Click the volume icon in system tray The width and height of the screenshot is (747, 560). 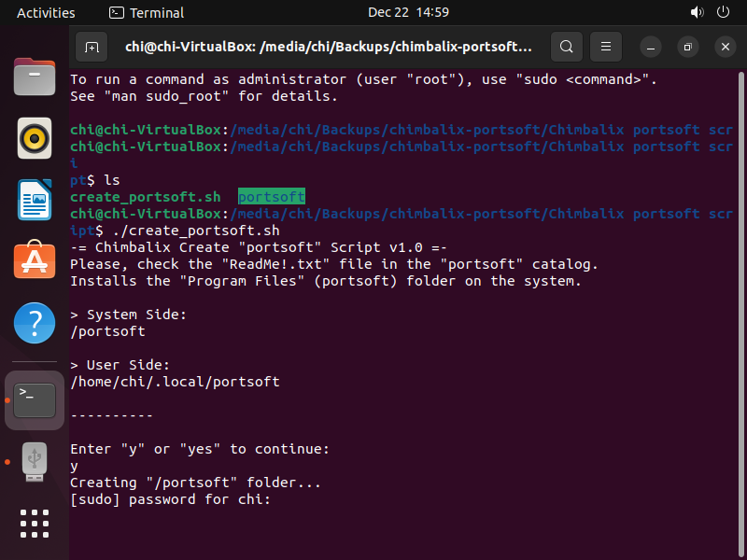697,13
